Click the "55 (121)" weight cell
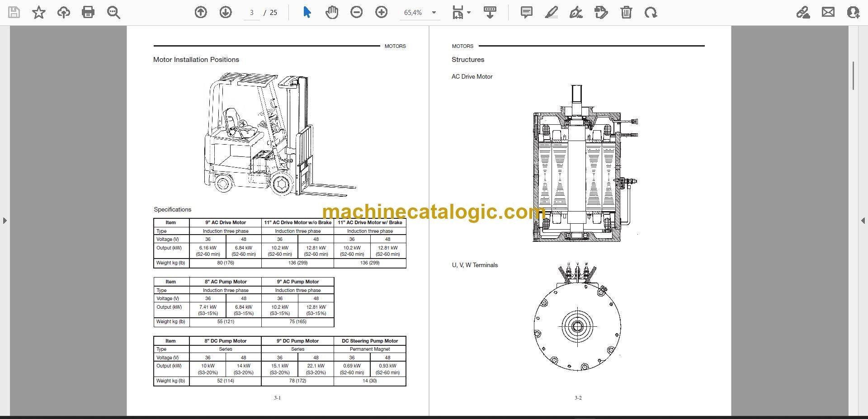Viewport: 868px width, 419px height. point(226,322)
